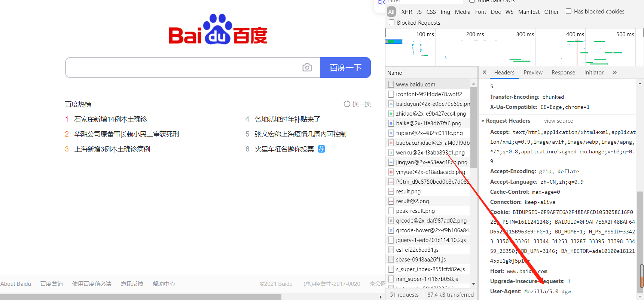The height and width of the screenshot is (300, 644).
Task: Click icon of iconfont woff2 request
Action: click(x=391, y=94)
